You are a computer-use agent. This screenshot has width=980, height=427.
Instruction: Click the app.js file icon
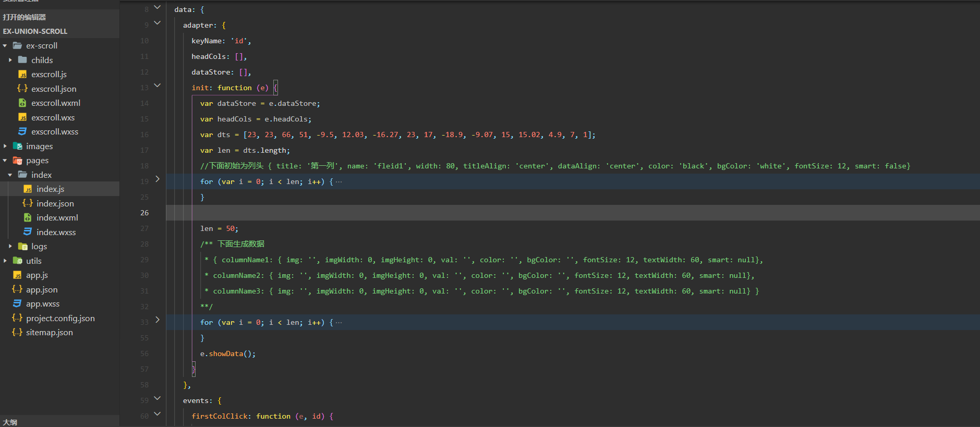17,275
